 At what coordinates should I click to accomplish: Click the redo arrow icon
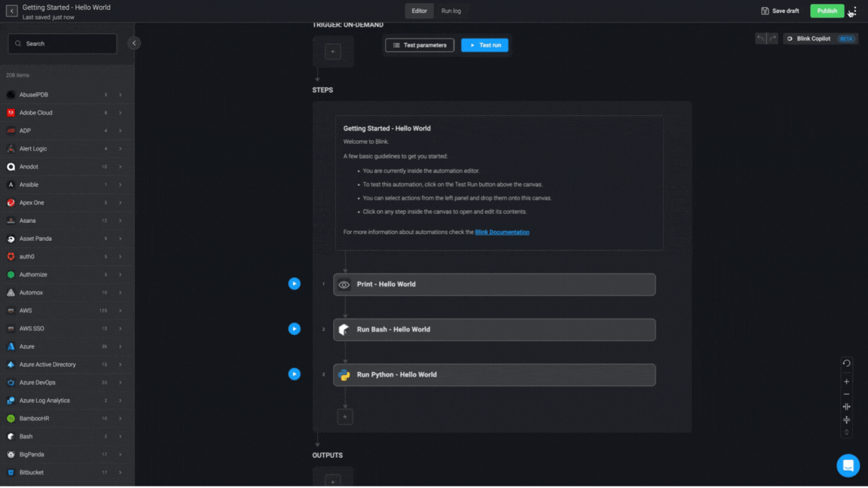(773, 38)
